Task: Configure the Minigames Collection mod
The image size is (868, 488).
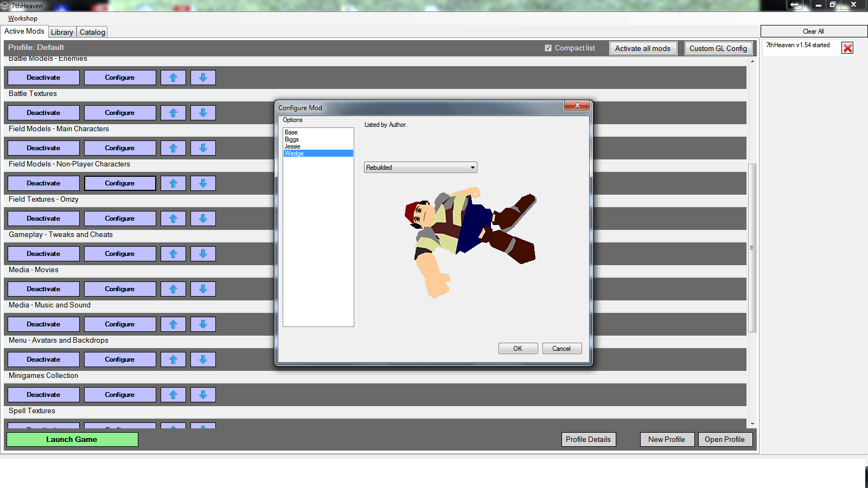Action: pyautogui.click(x=120, y=395)
